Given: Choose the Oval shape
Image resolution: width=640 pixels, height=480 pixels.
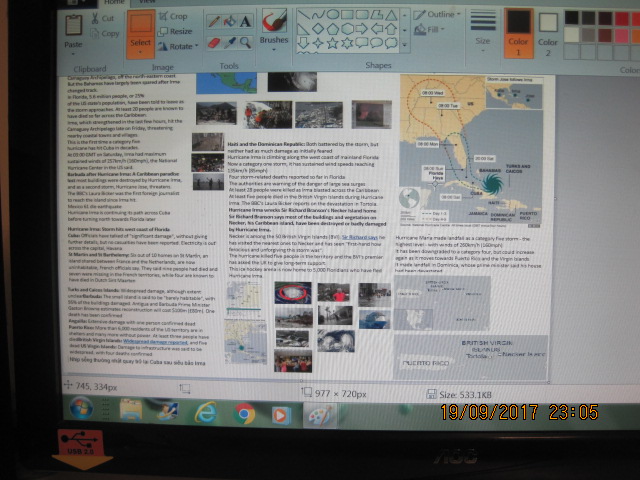Looking at the screenshot, I should tap(333, 15).
